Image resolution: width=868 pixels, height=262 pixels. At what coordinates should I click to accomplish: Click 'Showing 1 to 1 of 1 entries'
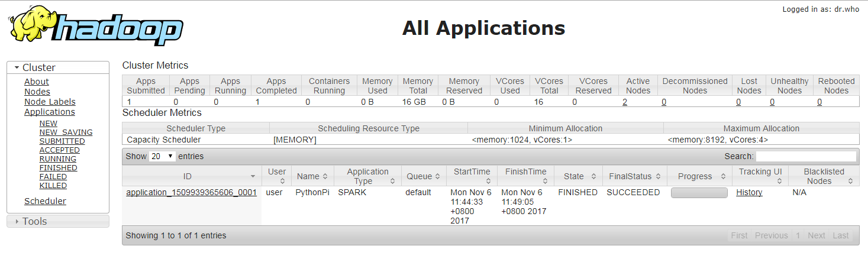click(176, 235)
